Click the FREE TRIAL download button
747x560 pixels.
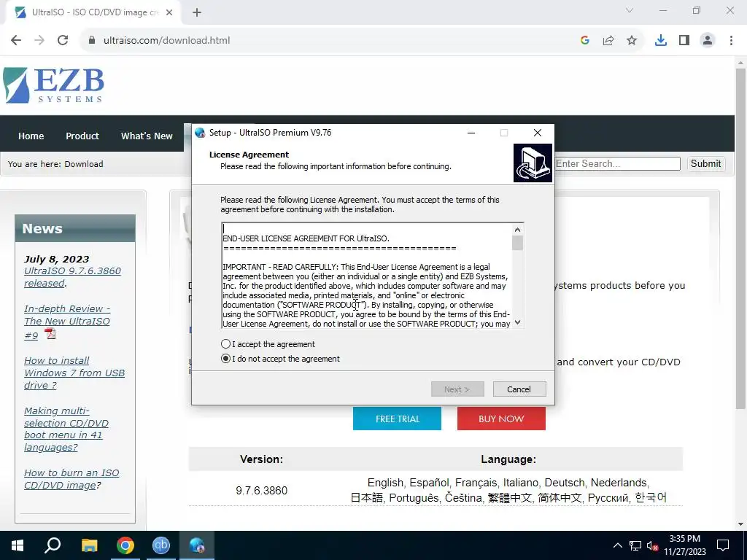pos(397,419)
